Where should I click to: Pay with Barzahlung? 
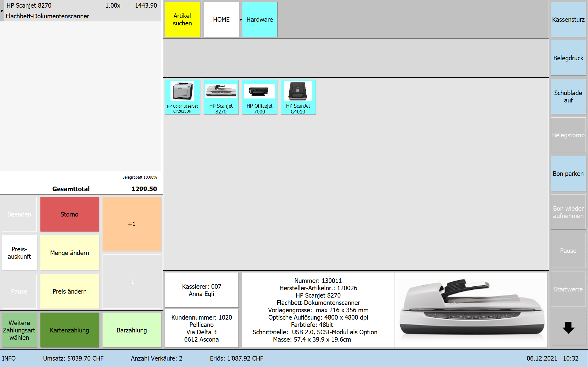(x=132, y=330)
